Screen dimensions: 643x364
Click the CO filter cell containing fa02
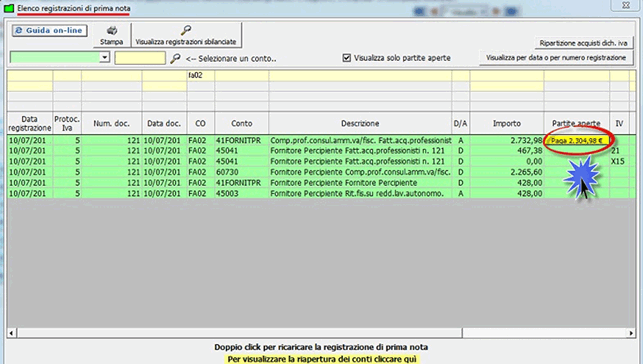point(201,75)
